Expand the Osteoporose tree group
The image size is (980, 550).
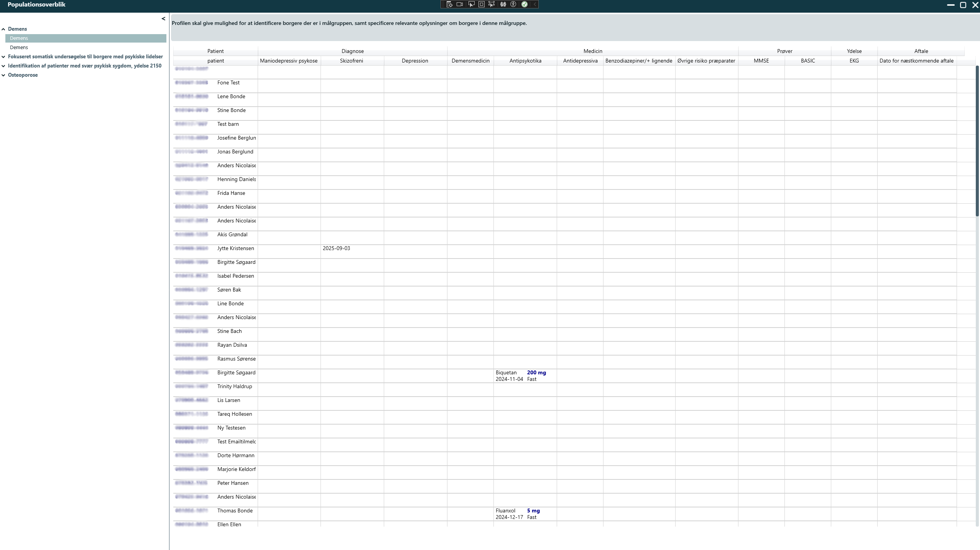click(3, 75)
